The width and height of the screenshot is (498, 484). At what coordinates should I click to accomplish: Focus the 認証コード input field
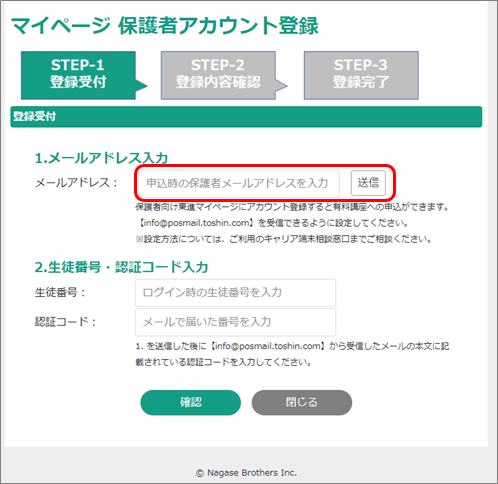click(x=235, y=322)
